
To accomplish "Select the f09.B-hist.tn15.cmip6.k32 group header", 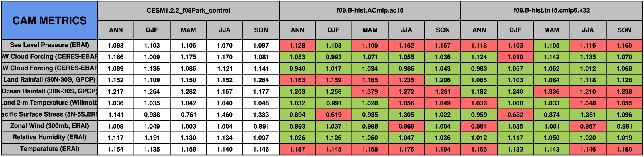I will 551,11.
